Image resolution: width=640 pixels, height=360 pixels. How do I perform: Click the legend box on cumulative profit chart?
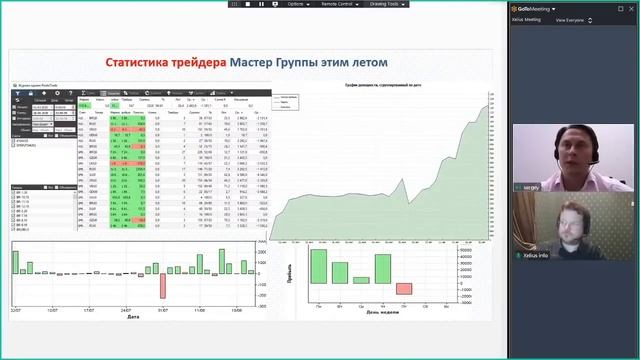coord(286,102)
